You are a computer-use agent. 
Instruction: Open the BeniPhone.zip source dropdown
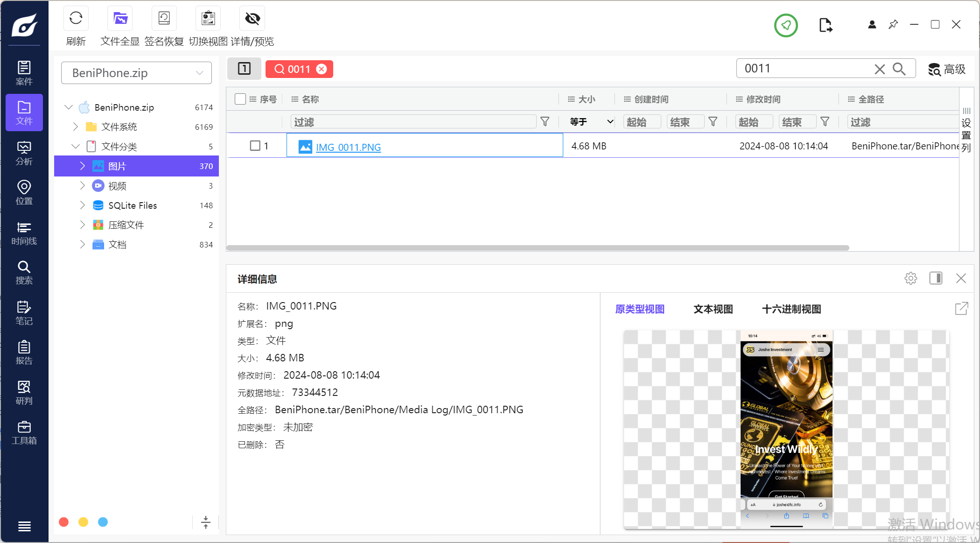[136, 73]
